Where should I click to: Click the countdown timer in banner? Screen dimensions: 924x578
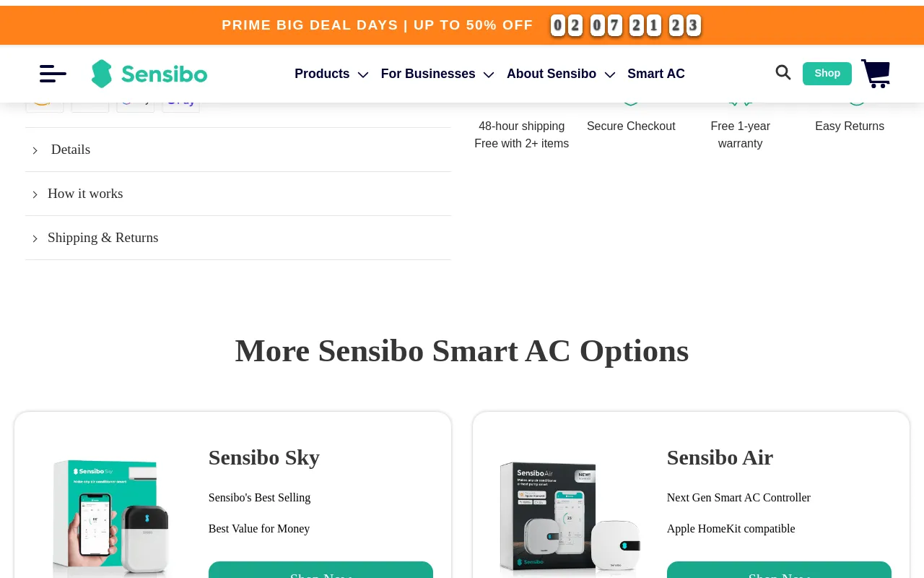point(626,25)
